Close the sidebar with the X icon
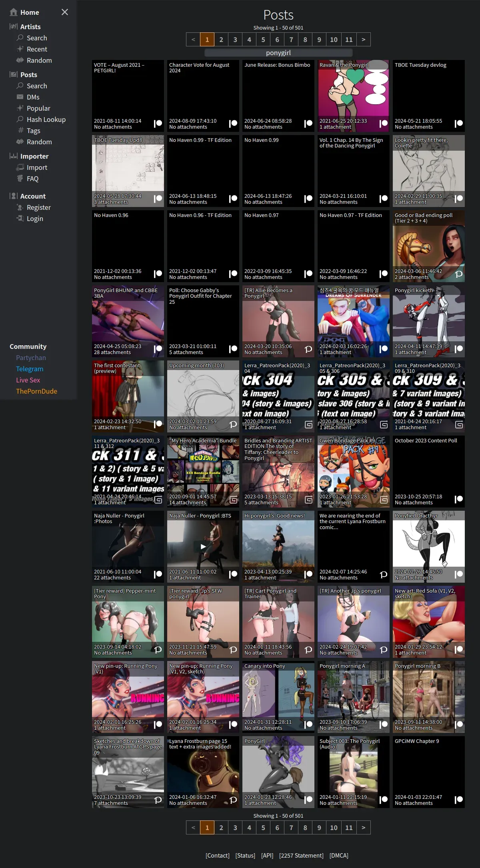Viewport: 480px width, 868px height. point(65,12)
